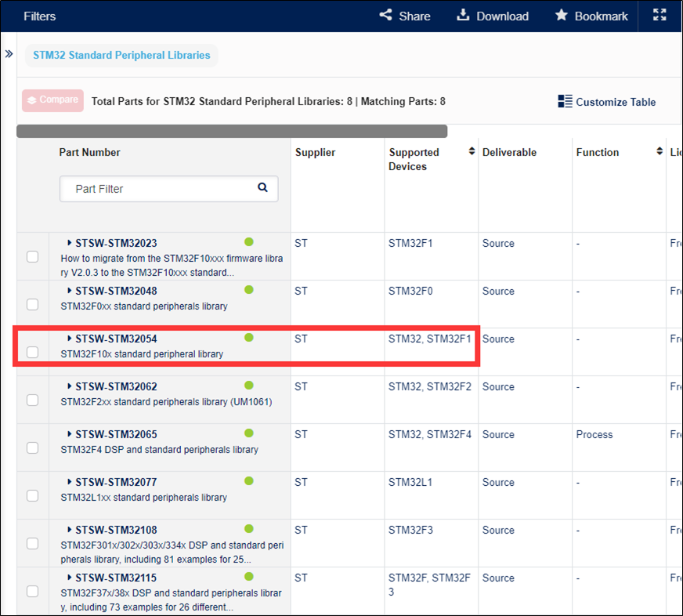
Task: Click inside the Part Filter input field
Action: (149, 189)
